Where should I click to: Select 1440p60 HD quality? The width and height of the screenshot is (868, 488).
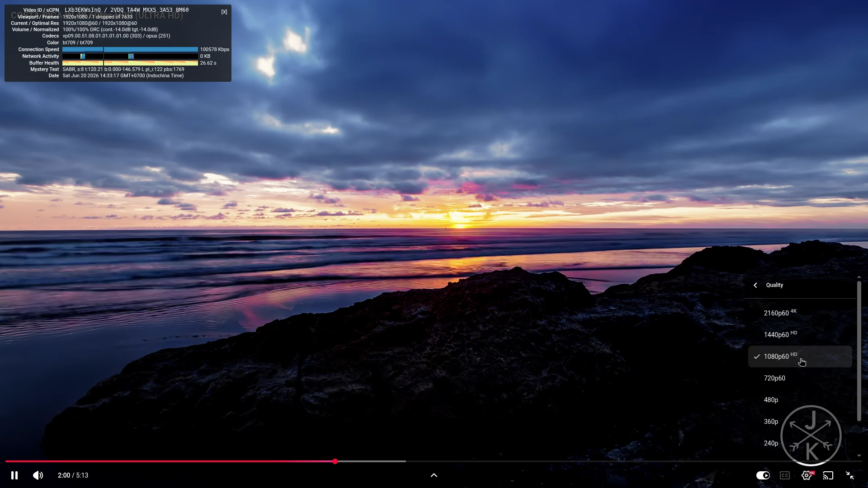pyautogui.click(x=800, y=334)
